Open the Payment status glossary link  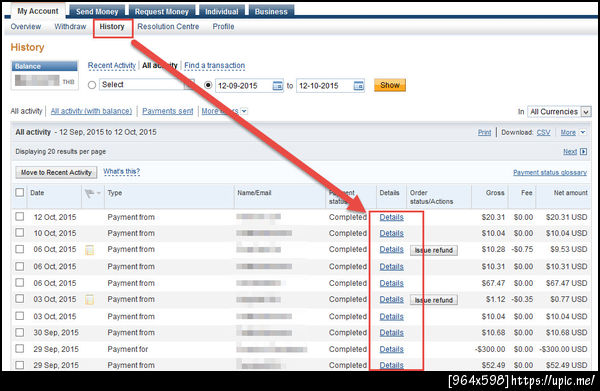click(x=550, y=173)
